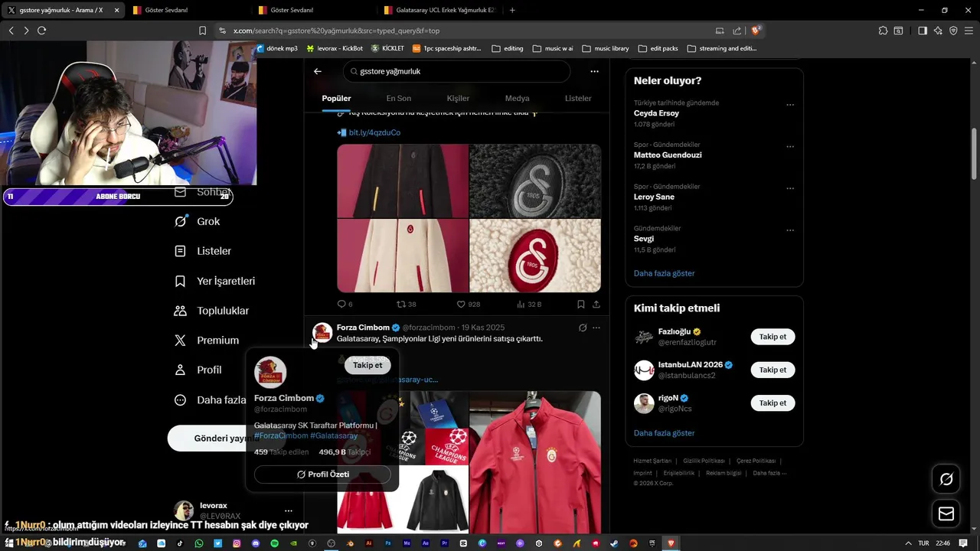Open WhatsApp from the taskbar
This screenshot has width=980, height=551.
click(x=199, y=543)
